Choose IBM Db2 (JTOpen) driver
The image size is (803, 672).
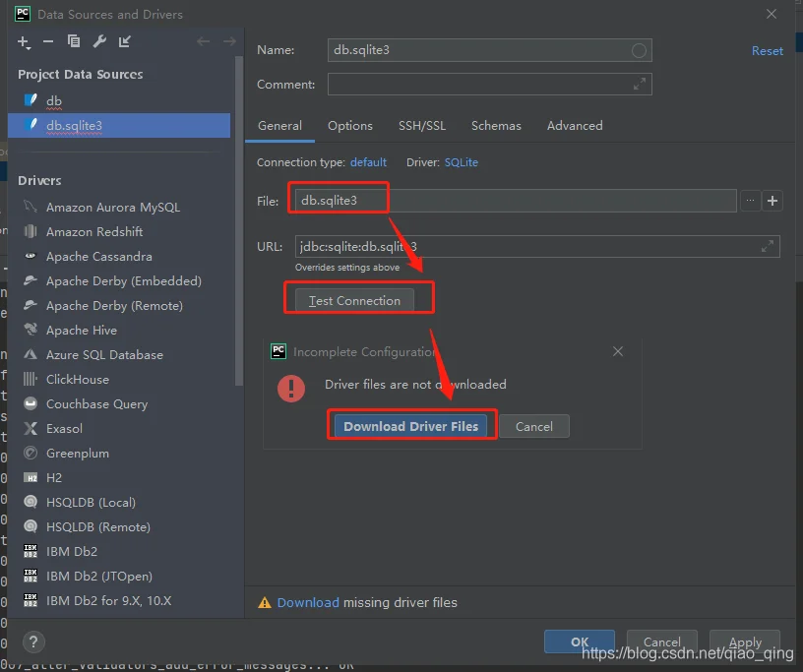[121, 576]
